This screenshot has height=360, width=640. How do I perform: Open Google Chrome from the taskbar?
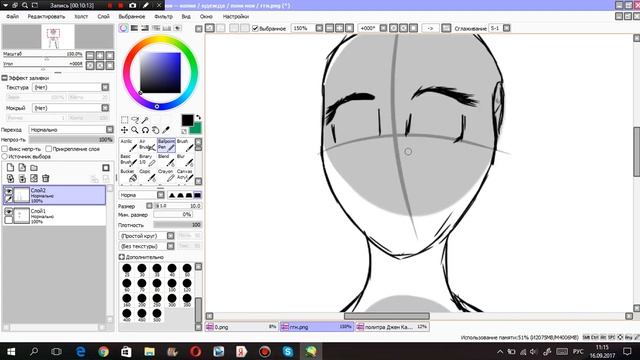[103, 351]
